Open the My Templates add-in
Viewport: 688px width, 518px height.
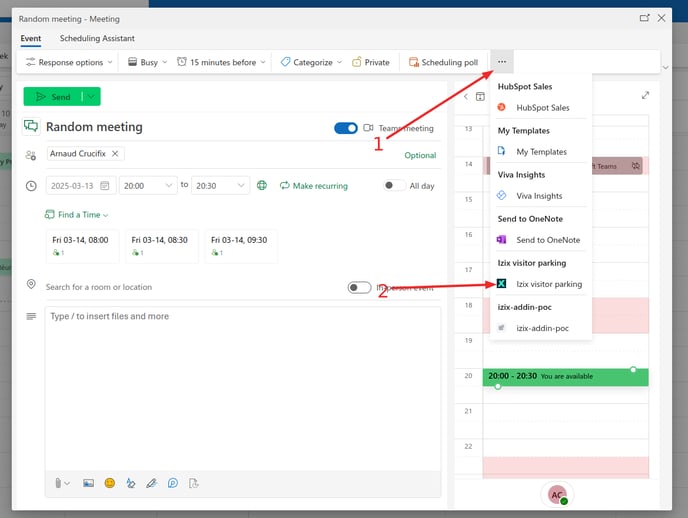(x=541, y=152)
